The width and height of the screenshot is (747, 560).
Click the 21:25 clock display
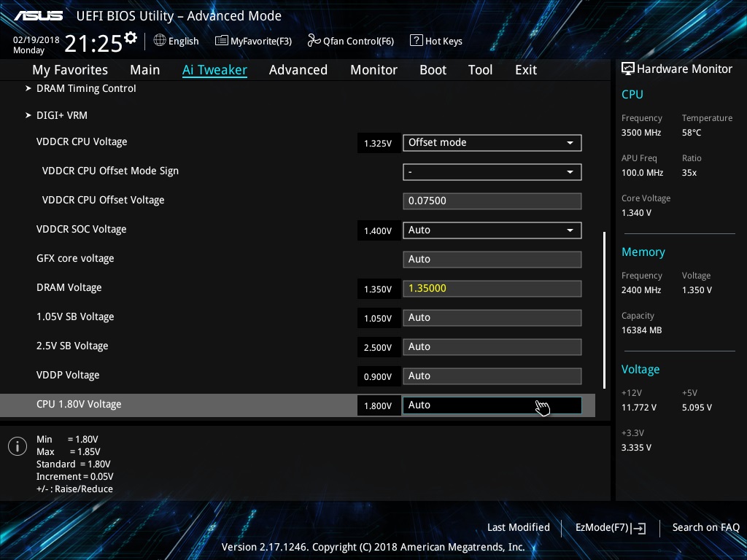click(93, 43)
